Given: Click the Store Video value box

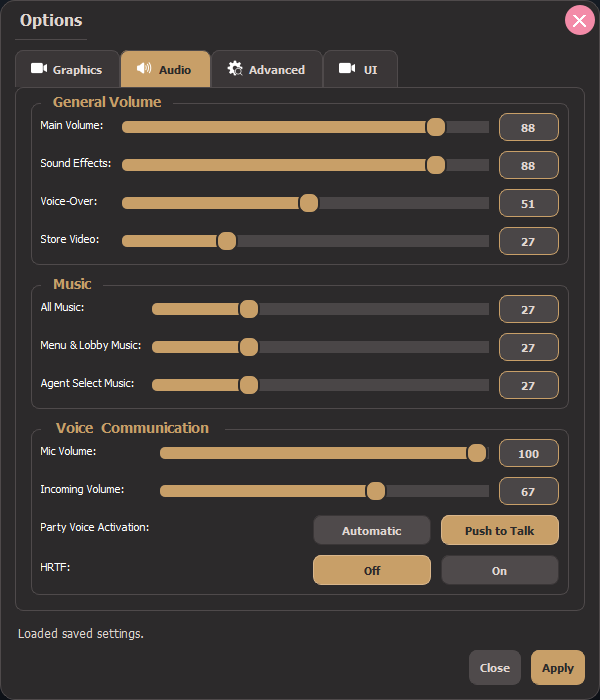Looking at the screenshot, I should pos(529,241).
